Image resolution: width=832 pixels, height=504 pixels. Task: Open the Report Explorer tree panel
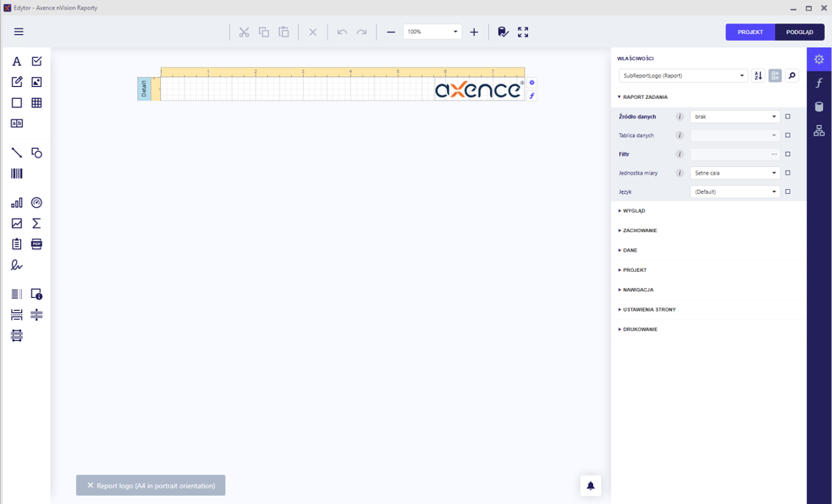click(x=819, y=130)
